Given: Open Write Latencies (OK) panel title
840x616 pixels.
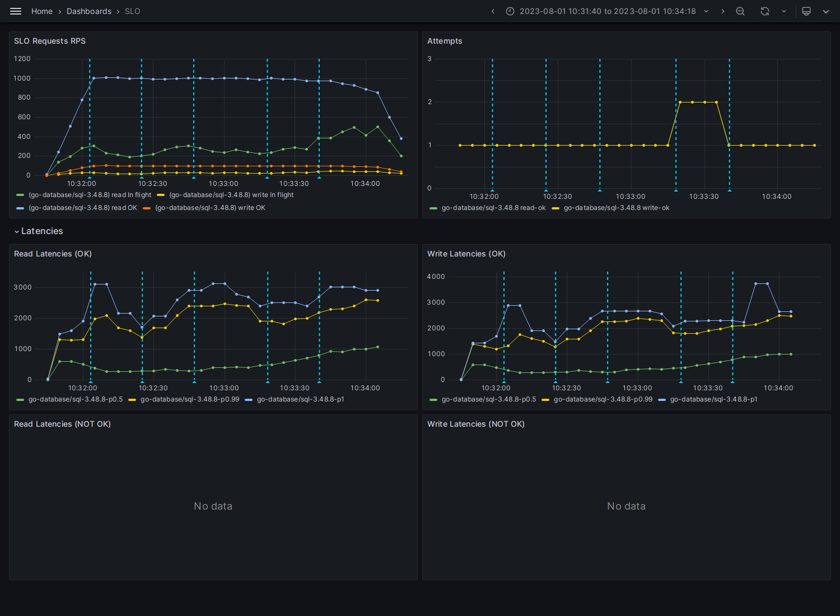Looking at the screenshot, I should pyautogui.click(x=466, y=254).
